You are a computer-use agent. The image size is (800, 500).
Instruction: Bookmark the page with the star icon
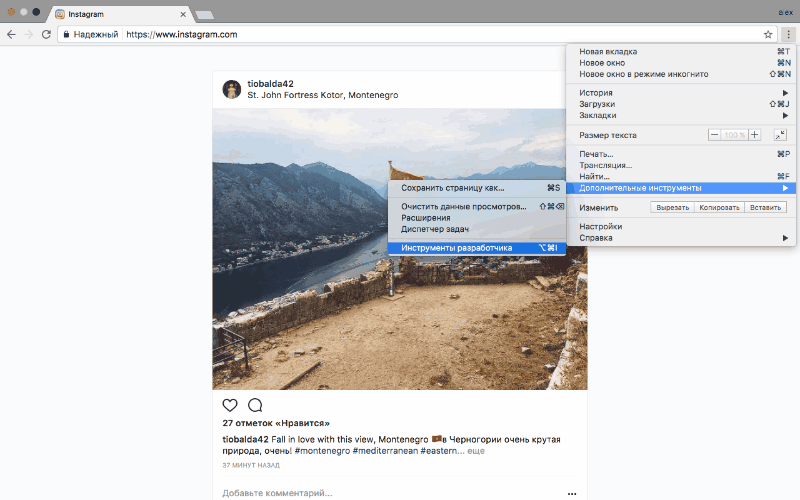[768, 35]
